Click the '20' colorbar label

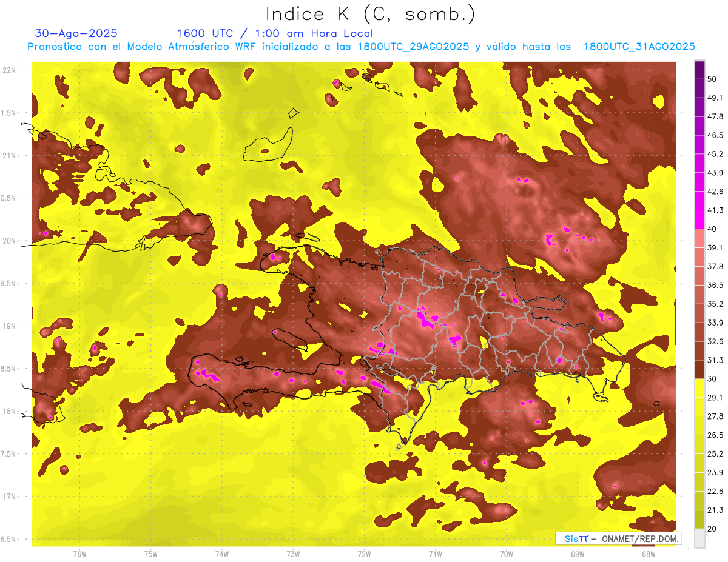point(712,529)
